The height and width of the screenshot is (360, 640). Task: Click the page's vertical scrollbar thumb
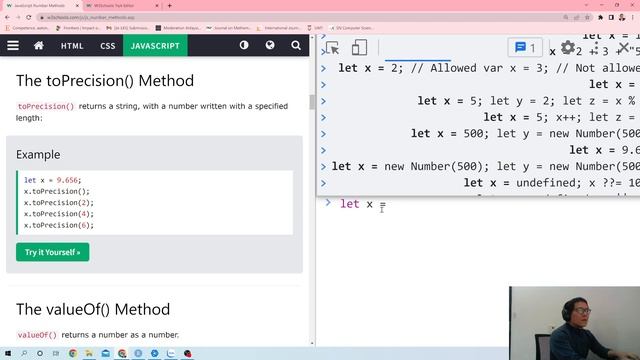[312, 102]
